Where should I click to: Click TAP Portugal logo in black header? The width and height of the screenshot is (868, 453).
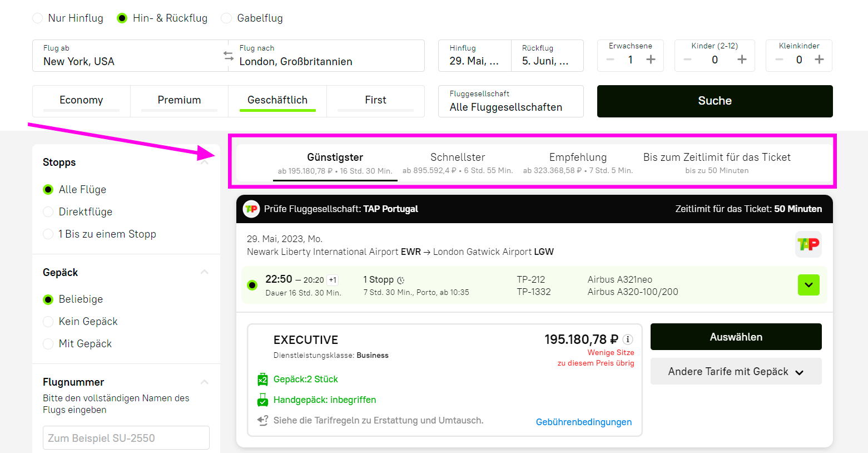pos(251,209)
